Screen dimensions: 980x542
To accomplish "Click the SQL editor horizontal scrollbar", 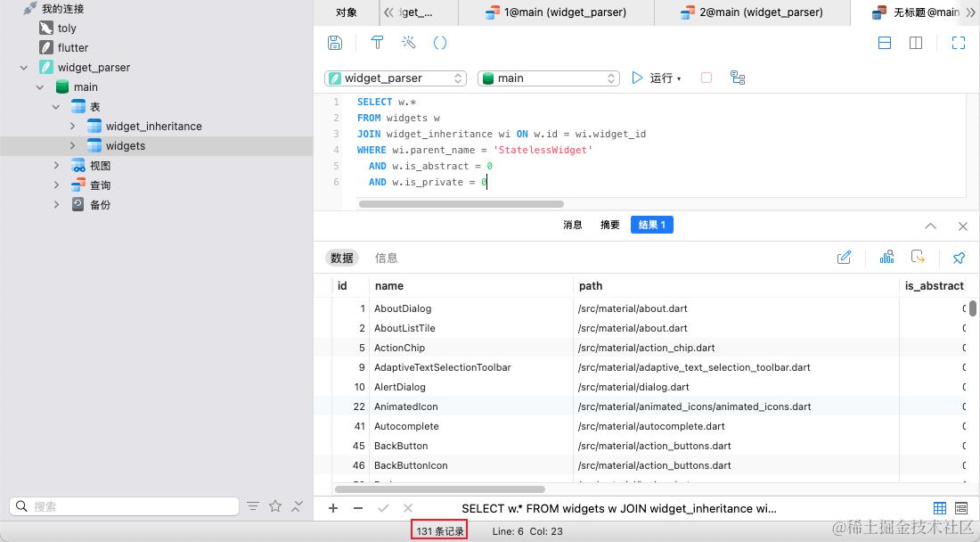I will click(x=461, y=204).
